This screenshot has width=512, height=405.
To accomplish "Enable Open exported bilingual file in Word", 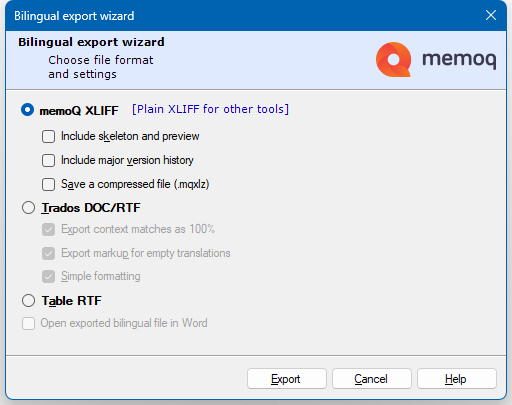I will (28, 323).
